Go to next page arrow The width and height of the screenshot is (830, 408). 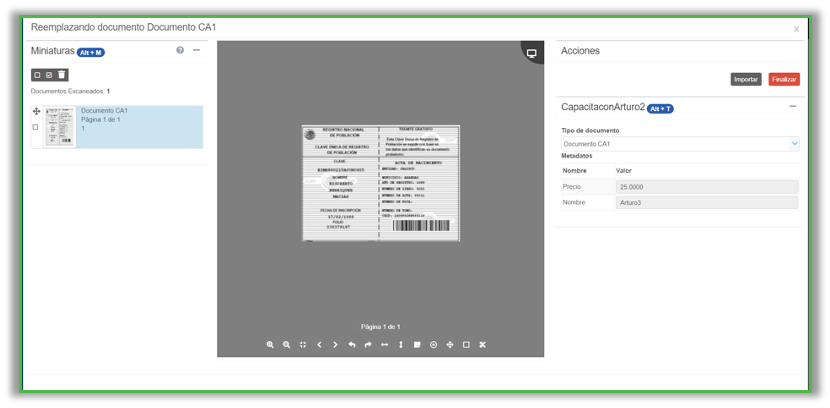[x=335, y=345]
